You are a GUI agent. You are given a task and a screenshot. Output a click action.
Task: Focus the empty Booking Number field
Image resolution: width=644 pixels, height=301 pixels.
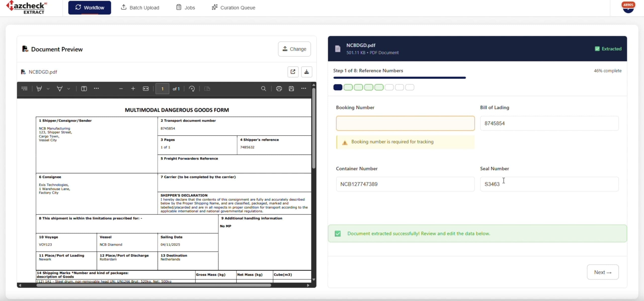pos(405,123)
